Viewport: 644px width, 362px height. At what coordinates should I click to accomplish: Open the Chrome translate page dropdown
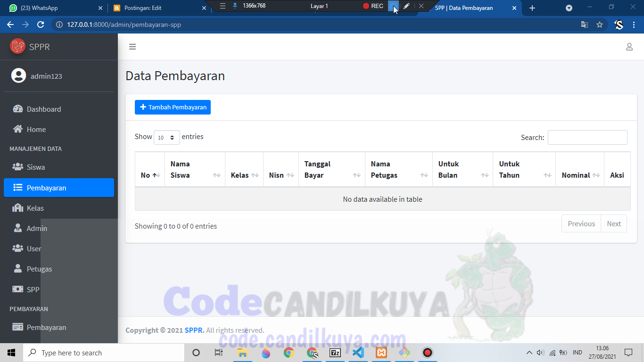point(585,24)
